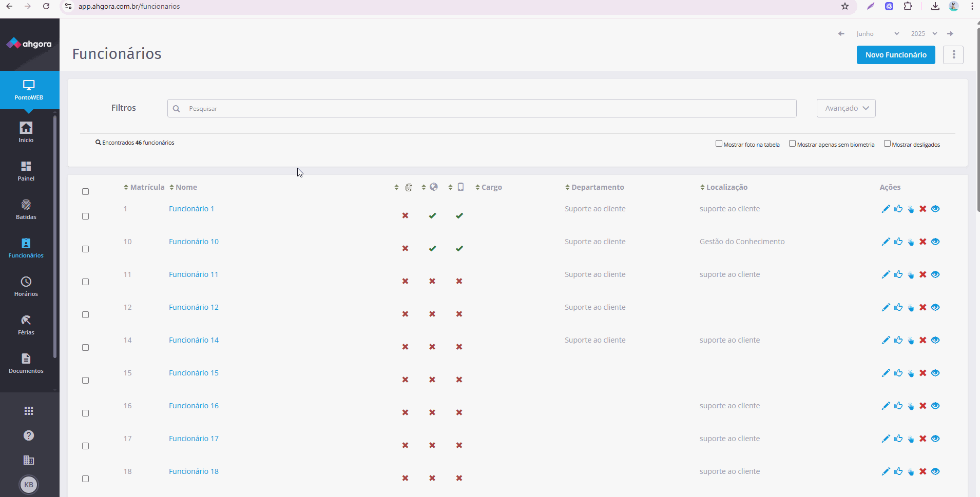Sort table by Departamento column

click(594, 187)
